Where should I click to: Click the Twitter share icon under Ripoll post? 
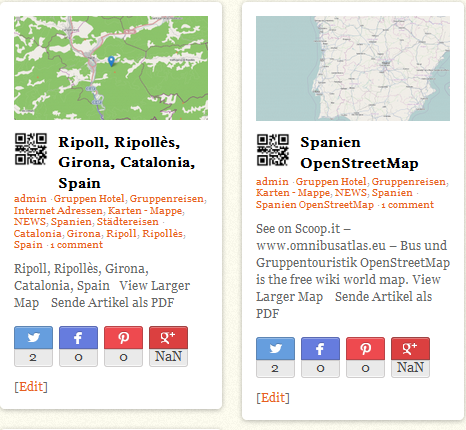point(33,338)
